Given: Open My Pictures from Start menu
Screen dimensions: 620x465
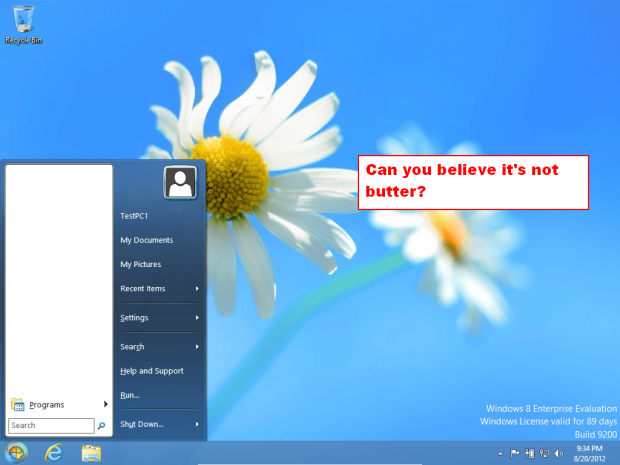Looking at the screenshot, I should coord(141,264).
